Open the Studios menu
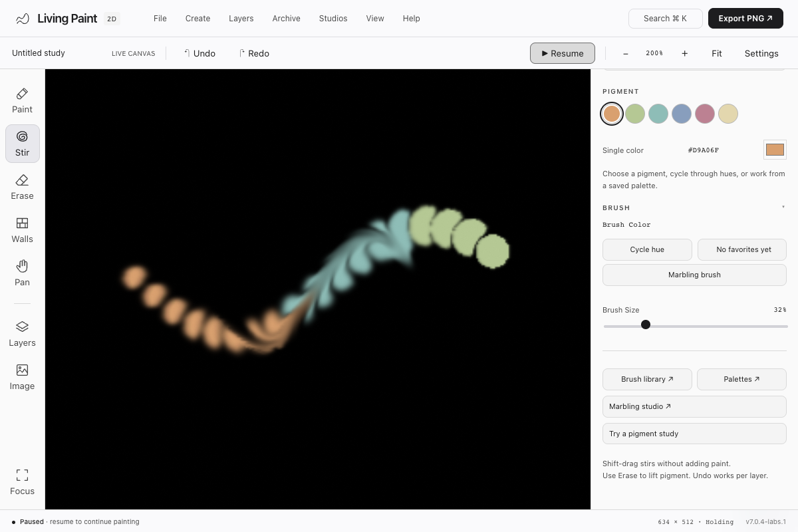This screenshot has width=798, height=532. 333,19
